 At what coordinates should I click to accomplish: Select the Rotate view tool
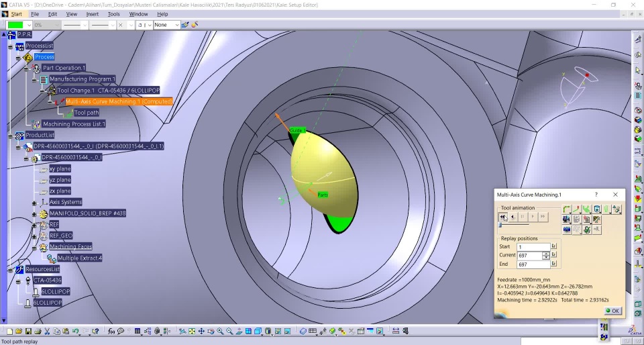click(211, 331)
